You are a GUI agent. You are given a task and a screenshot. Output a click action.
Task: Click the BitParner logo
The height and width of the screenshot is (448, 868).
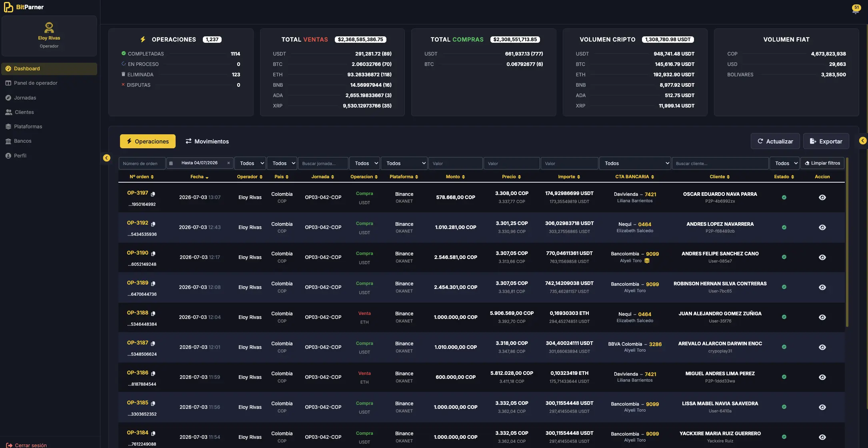(x=24, y=7)
